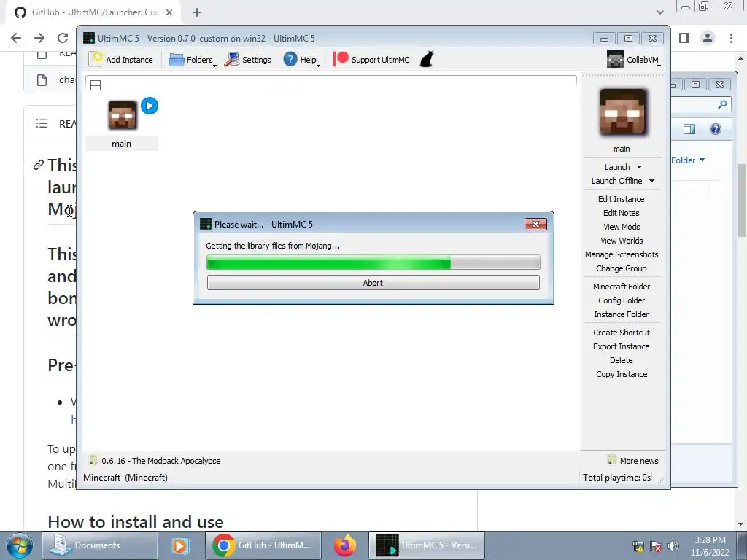Expand the Launch Offline dropdown arrow
Image resolution: width=747 pixels, height=560 pixels.
pyautogui.click(x=651, y=181)
